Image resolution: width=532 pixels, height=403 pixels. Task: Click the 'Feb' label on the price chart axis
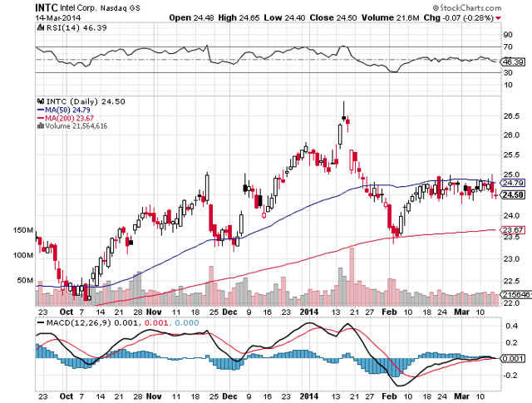pyautogui.click(x=389, y=312)
